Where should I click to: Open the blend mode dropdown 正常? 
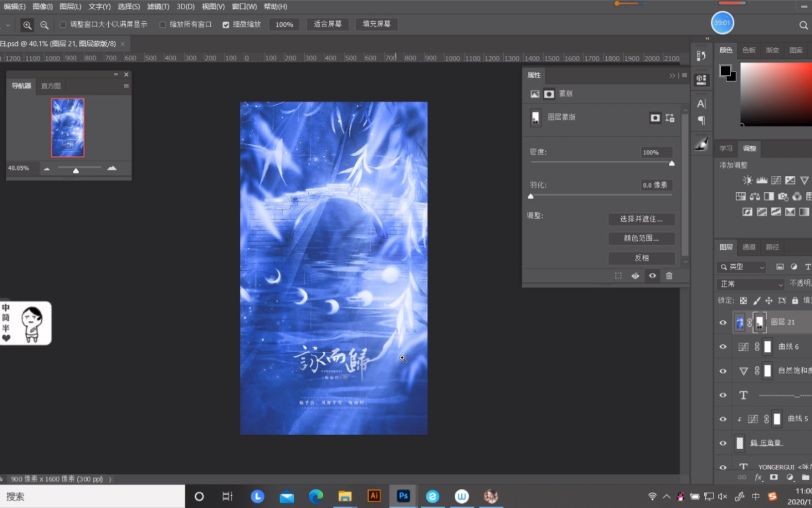tap(751, 284)
